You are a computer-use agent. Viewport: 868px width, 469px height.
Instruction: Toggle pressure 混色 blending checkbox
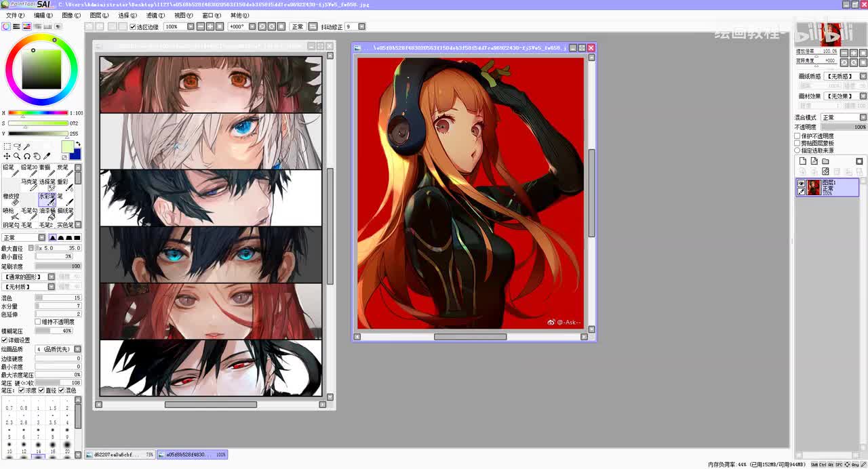pos(62,390)
